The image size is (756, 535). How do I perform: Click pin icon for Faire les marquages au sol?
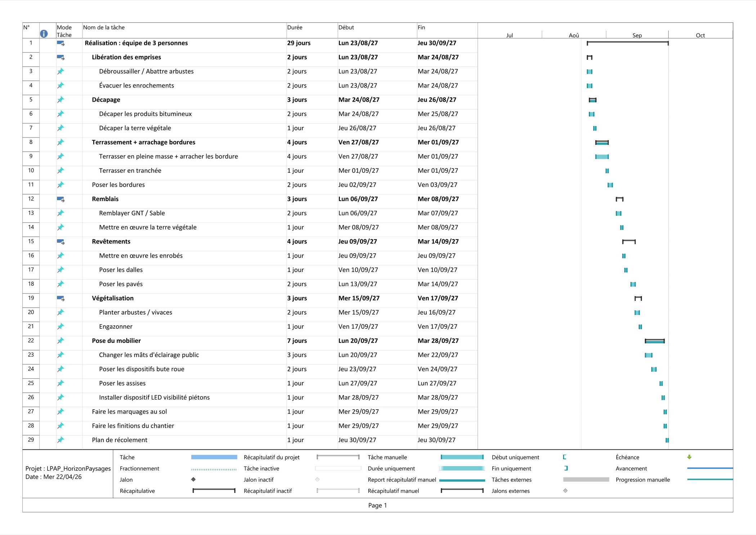[60, 411]
